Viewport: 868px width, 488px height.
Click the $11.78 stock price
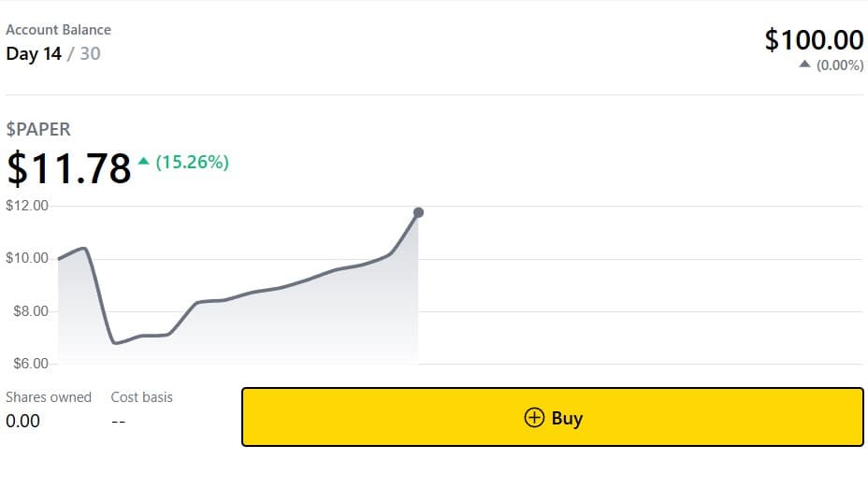tap(68, 168)
